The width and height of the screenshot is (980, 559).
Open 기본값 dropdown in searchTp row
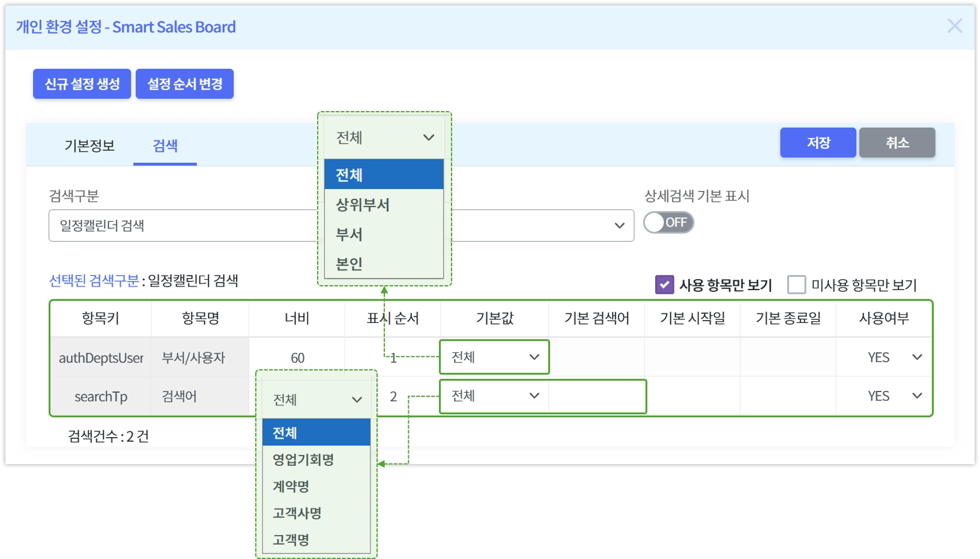click(x=494, y=396)
